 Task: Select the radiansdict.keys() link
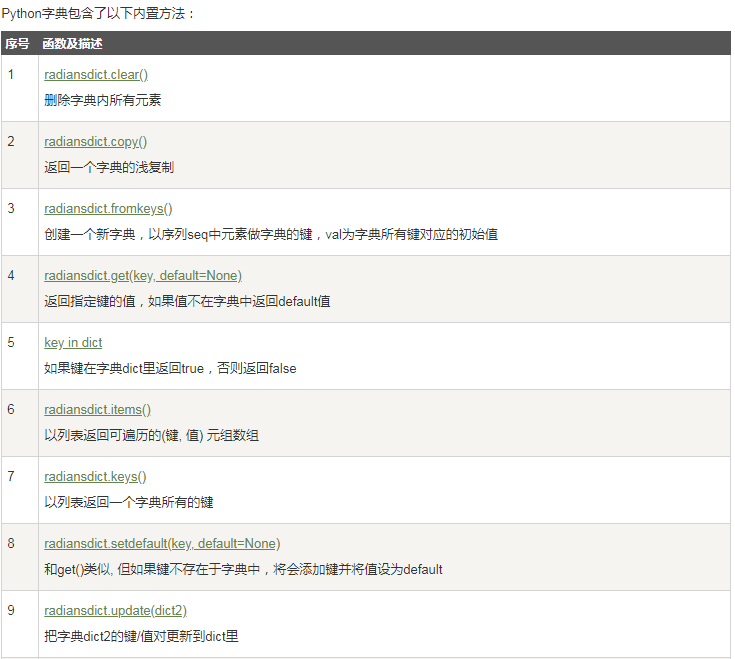95,477
